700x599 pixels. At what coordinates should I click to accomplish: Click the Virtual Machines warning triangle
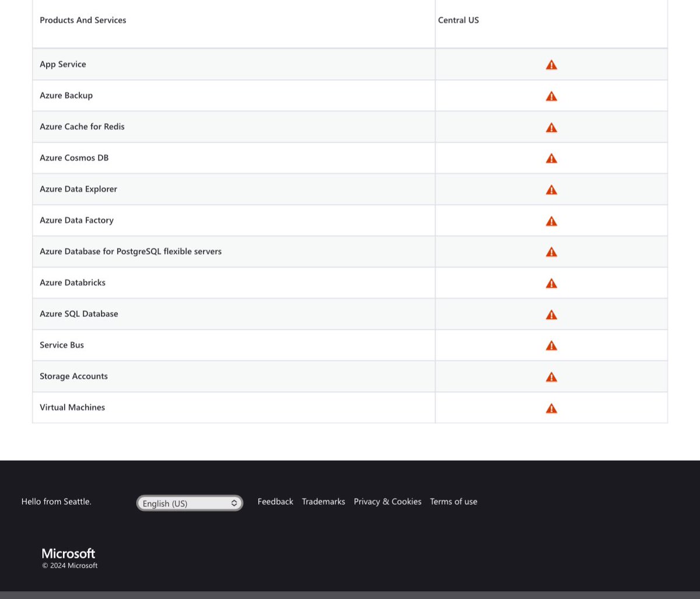point(551,408)
